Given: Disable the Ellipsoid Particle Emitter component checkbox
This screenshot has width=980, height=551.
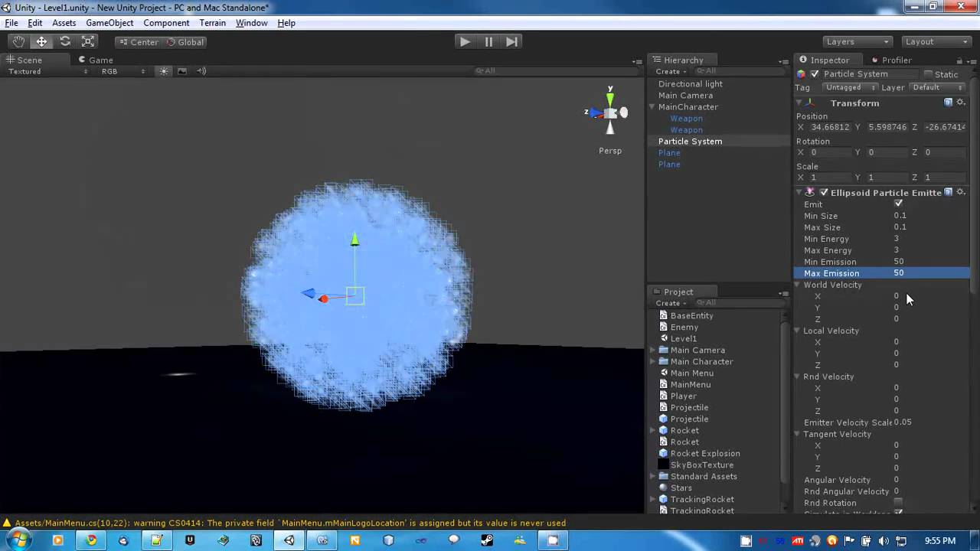Looking at the screenshot, I should pos(824,192).
